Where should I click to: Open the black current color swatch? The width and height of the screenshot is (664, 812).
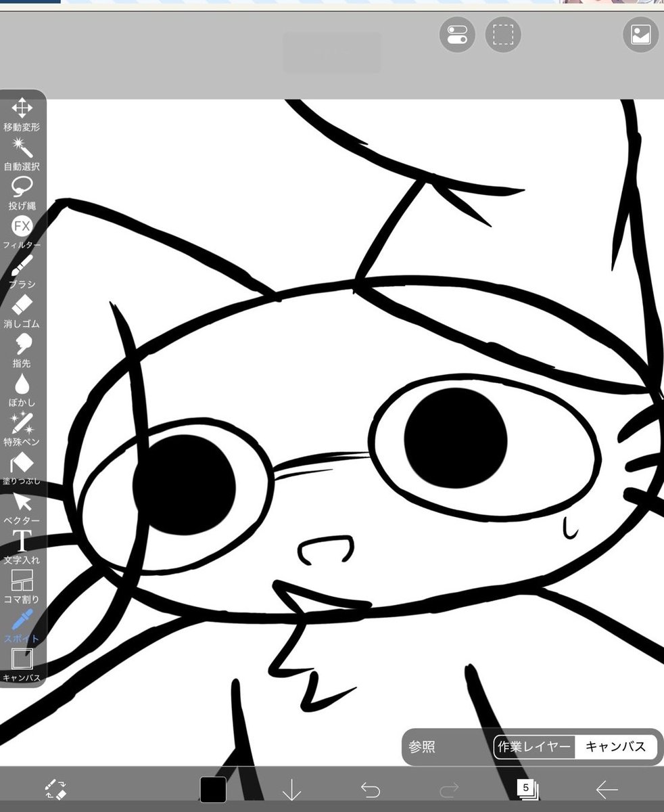213,789
